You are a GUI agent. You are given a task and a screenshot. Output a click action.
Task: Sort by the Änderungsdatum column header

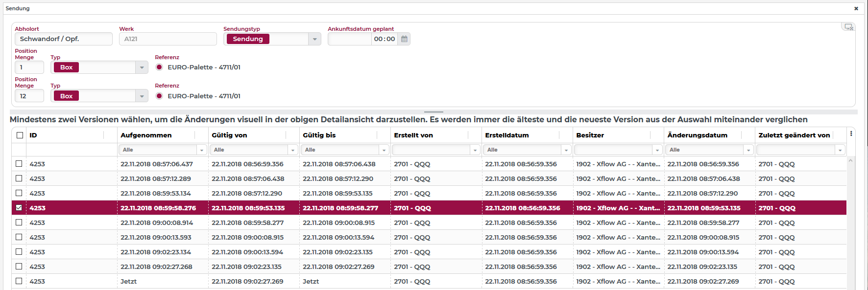(697, 135)
